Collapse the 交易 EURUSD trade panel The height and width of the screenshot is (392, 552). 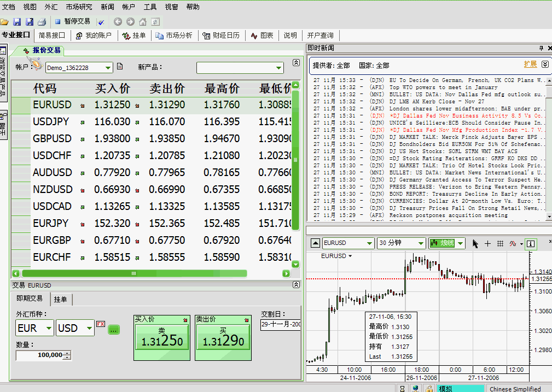296,285
